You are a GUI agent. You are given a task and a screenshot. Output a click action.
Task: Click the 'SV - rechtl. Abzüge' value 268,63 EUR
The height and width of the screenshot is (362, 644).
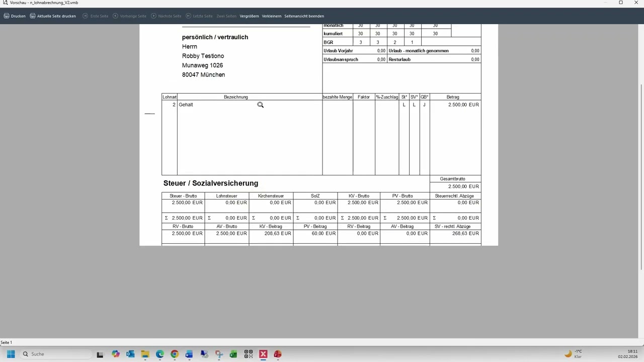[465, 234]
